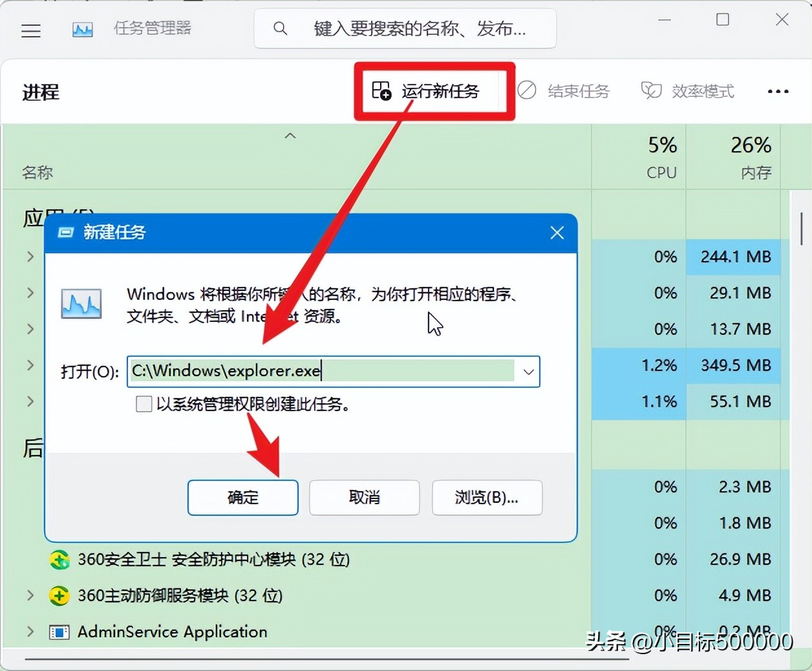
Task: Enable 以系统管理权限创建此任务 checkbox
Action: [x=144, y=403]
